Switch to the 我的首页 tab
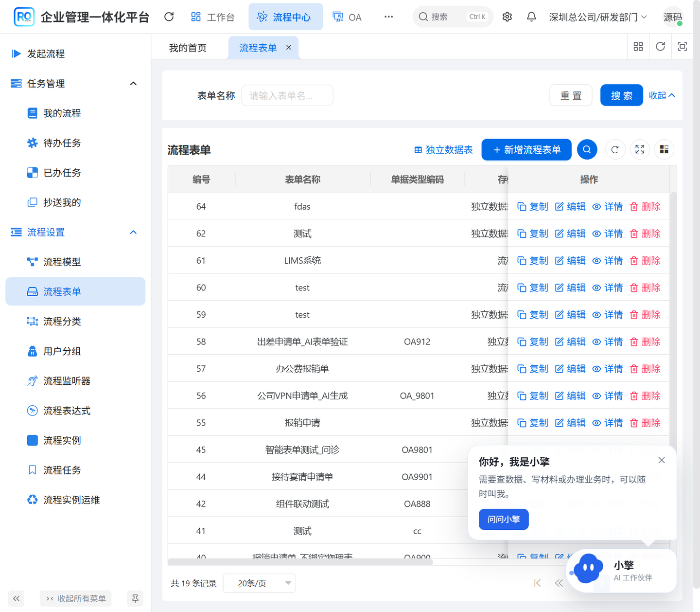The height and width of the screenshot is (612, 700). click(188, 48)
